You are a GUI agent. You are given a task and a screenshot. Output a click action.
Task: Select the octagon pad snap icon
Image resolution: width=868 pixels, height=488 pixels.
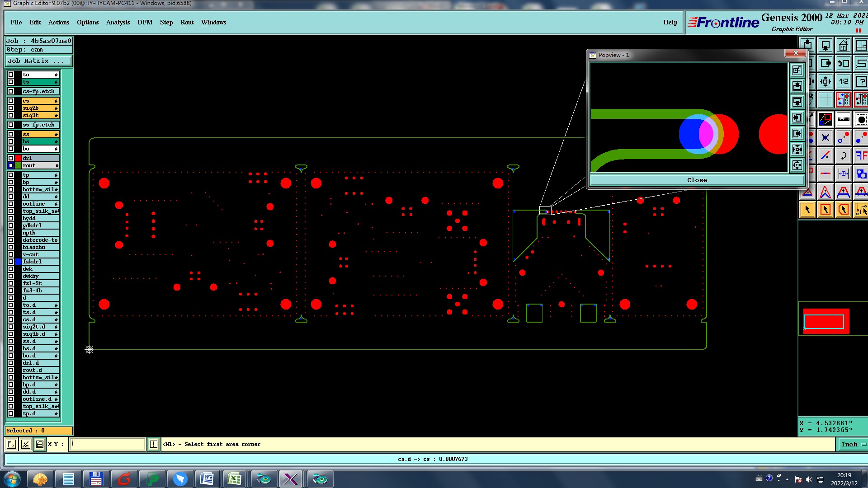[x=861, y=120]
